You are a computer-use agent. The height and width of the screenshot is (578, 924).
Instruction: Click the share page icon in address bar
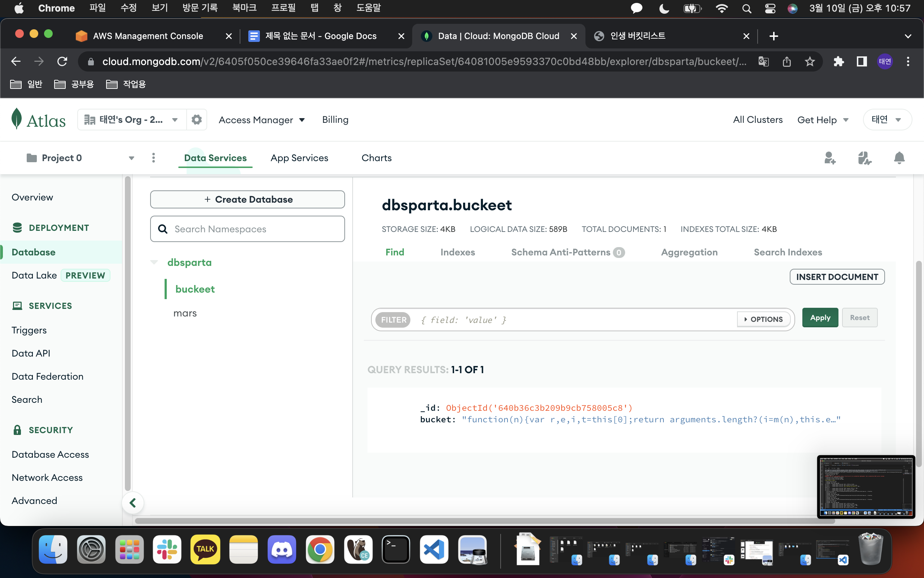(x=786, y=61)
